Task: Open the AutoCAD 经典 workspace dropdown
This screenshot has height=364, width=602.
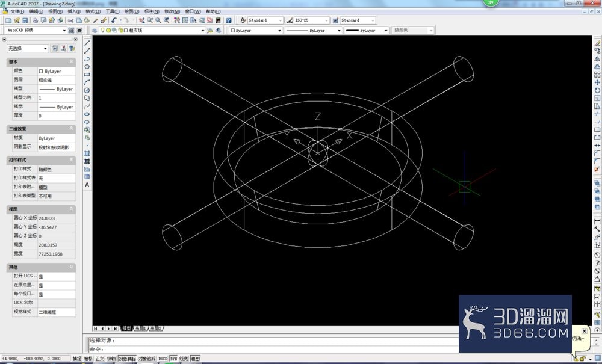Action: tap(35, 30)
